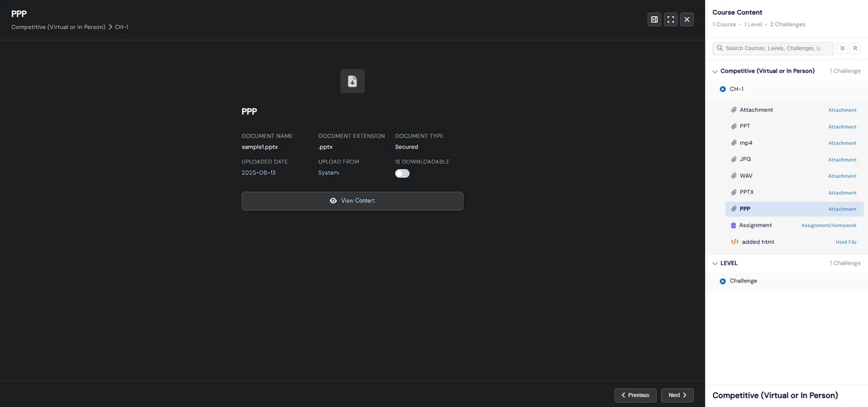Click paperclip icon beside PPP row

tap(733, 209)
